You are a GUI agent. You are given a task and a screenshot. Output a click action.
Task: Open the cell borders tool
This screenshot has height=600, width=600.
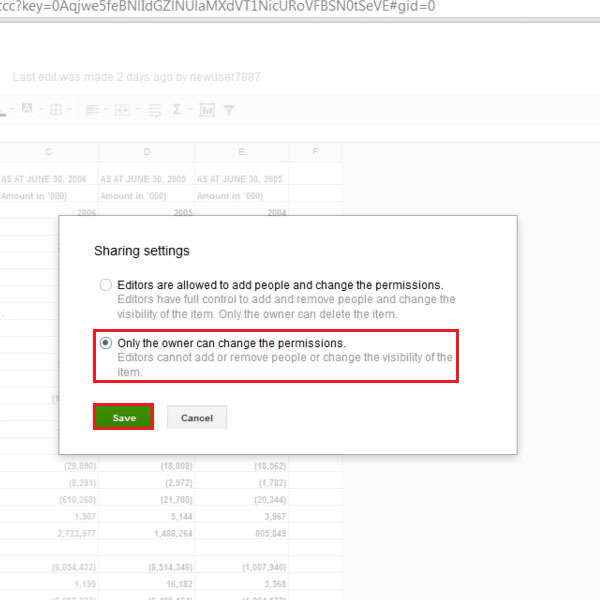56,110
